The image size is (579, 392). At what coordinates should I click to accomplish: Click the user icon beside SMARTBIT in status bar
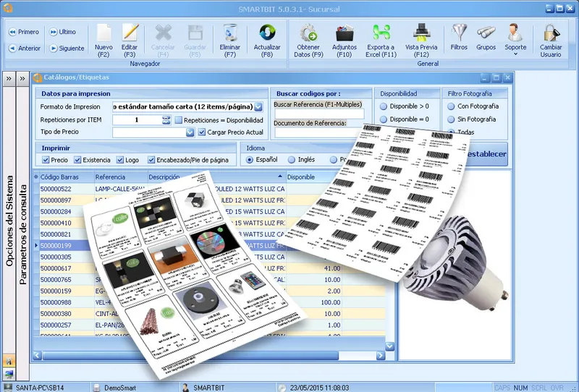coord(186,388)
